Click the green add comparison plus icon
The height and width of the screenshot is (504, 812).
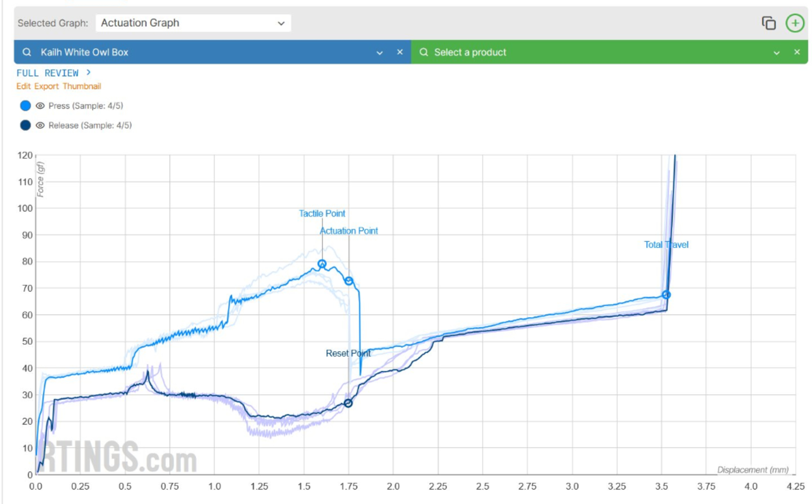[x=795, y=23]
